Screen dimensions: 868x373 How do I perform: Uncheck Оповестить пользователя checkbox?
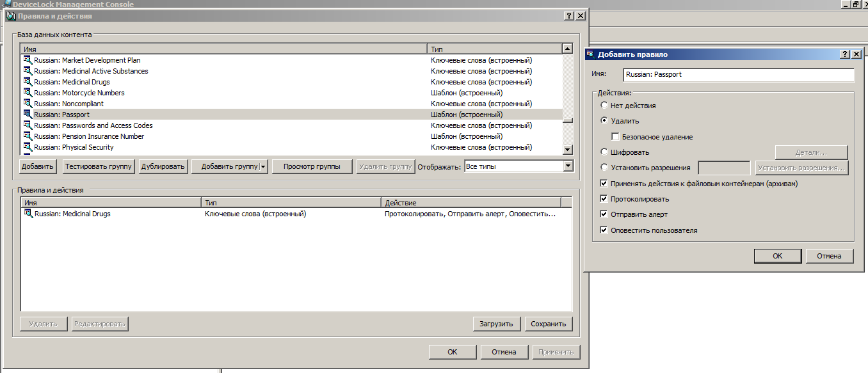coord(604,230)
